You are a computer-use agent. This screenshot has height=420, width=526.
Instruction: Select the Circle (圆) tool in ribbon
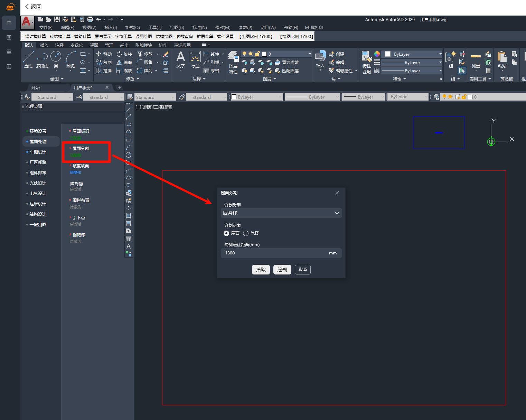tap(56, 57)
